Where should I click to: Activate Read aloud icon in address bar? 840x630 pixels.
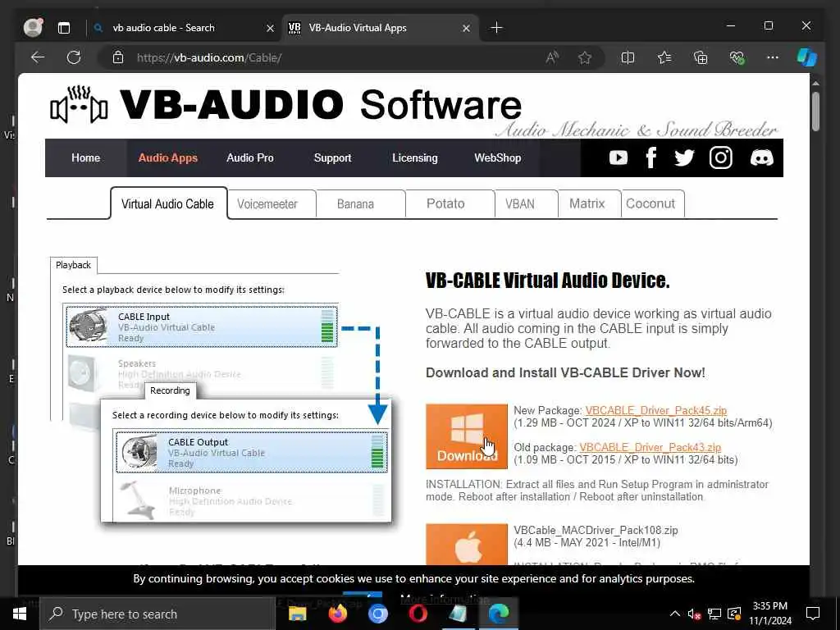(x=552, y=57)
